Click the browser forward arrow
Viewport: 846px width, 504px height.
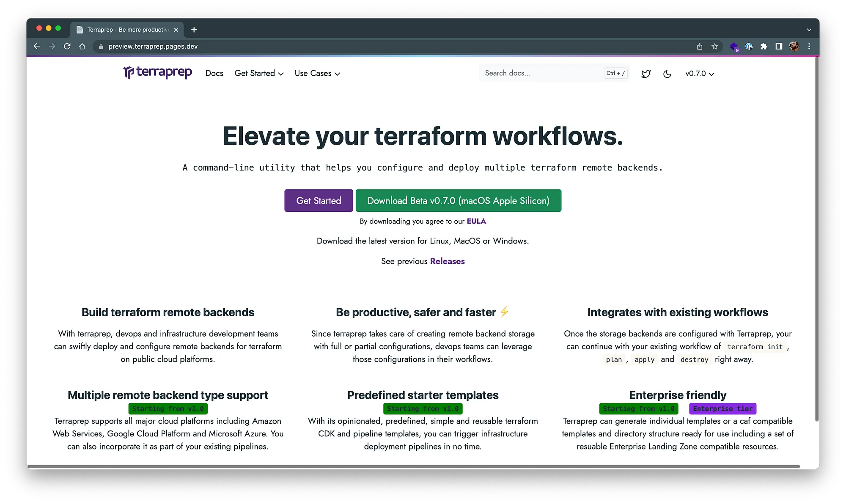click(x=52, y=46)
